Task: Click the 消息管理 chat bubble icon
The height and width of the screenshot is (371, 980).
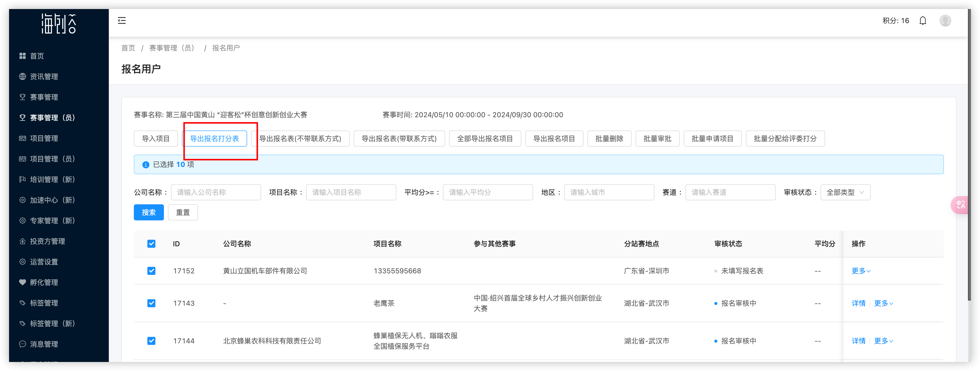Action: click(x=23, y=344)
